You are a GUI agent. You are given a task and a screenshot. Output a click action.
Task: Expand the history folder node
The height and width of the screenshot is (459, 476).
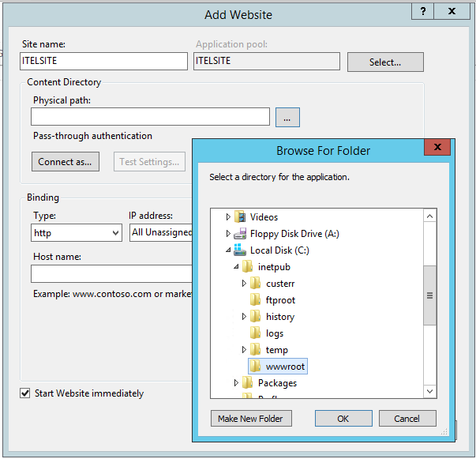point(244,316)
